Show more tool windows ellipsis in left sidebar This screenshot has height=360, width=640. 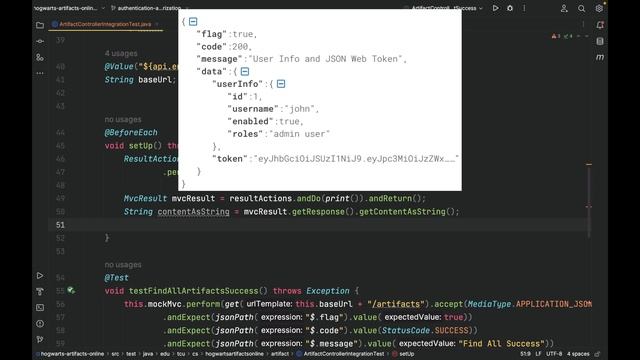[x=40, y=73]
